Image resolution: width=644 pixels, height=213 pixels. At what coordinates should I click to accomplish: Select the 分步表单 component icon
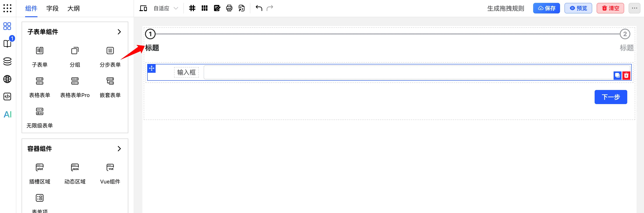point(110,51)
